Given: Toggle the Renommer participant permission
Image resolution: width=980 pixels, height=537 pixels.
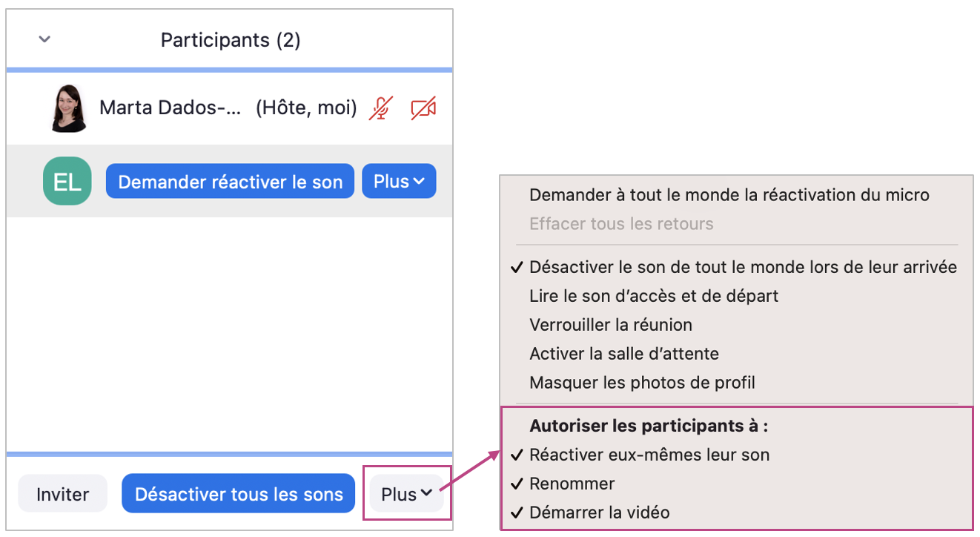Looking at the screenshot, I should click(x=572, y=484).
